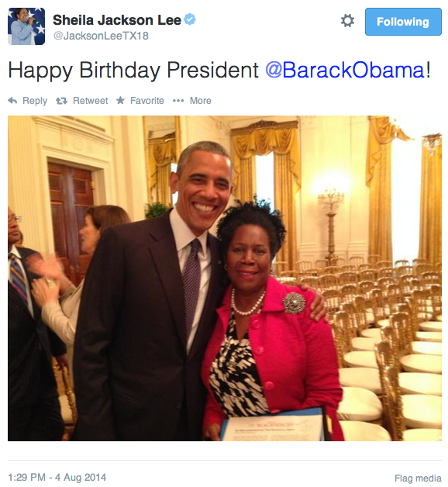Click the 1:29 PM - 4 Aug 2014 timestamp
Screen dimensions: 448x487
[x=57, y=477]
